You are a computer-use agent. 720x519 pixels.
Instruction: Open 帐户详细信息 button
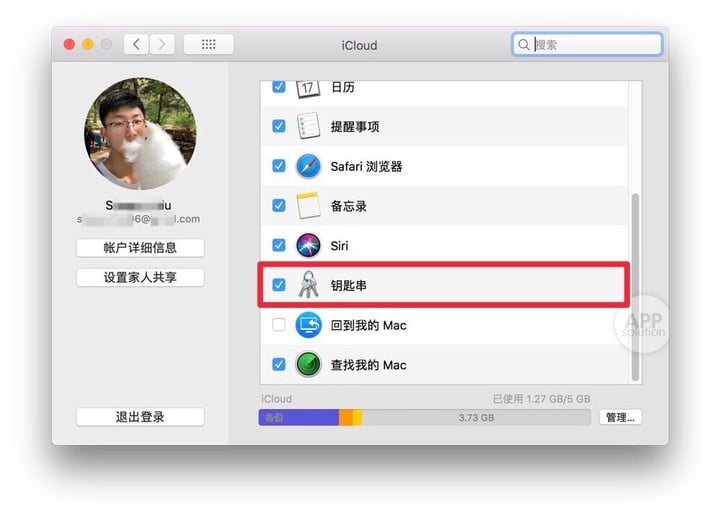(140, 248)
